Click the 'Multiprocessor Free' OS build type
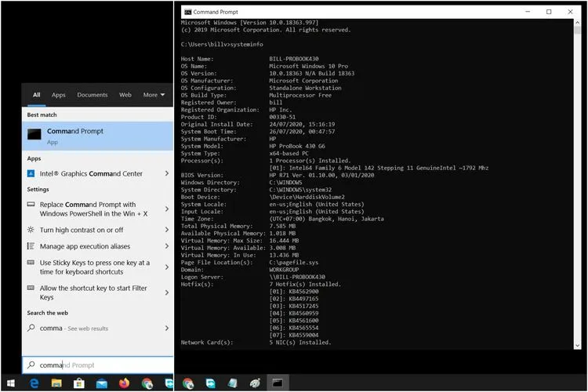Screen dimensions: 588x392 click(x=300, y=96)
